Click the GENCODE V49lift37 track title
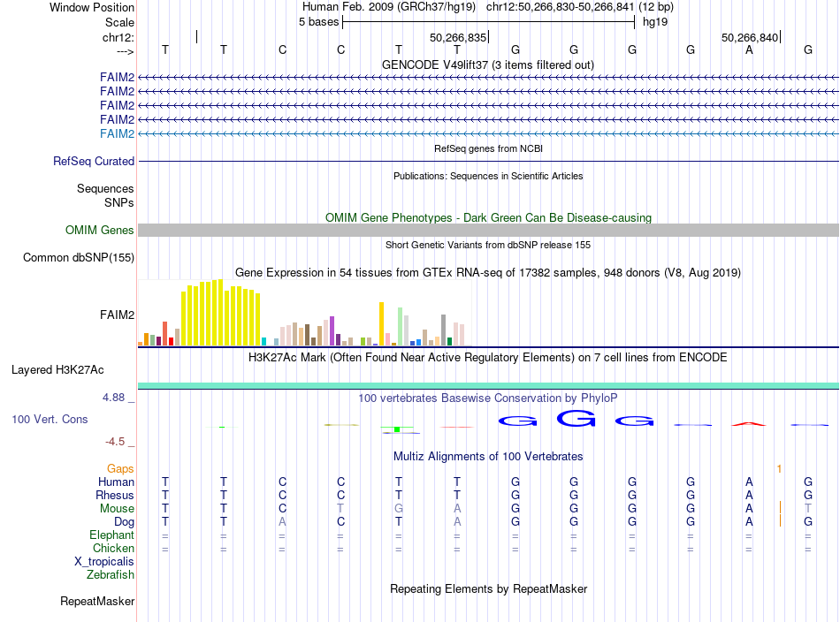 coord(488,64)
